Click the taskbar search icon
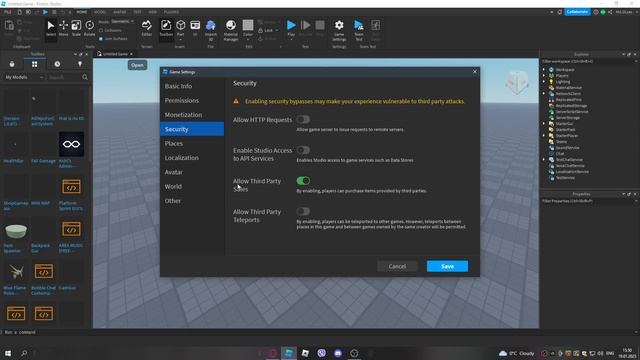The height and width of the screenshot is (360, 640). (x=24, y=353)
